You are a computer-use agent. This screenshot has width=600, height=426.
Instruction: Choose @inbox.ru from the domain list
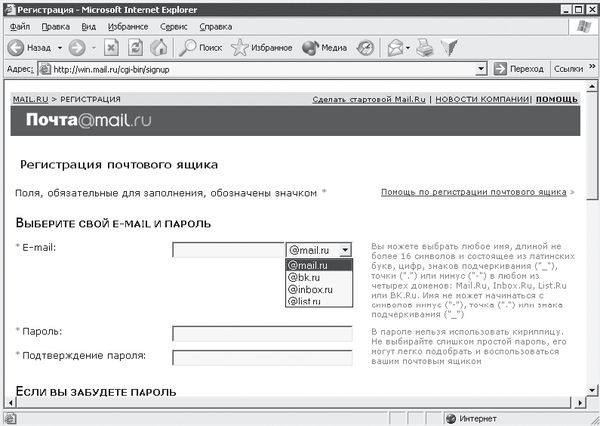308,289
